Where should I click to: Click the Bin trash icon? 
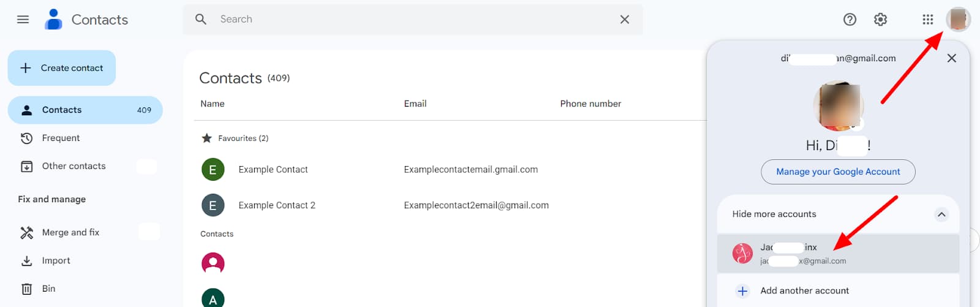[26, 289]
